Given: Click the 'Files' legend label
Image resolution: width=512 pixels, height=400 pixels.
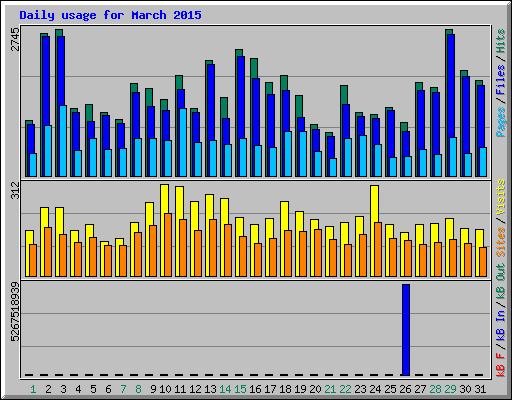Looking at the screenshot, I should [x=501, y=80].
